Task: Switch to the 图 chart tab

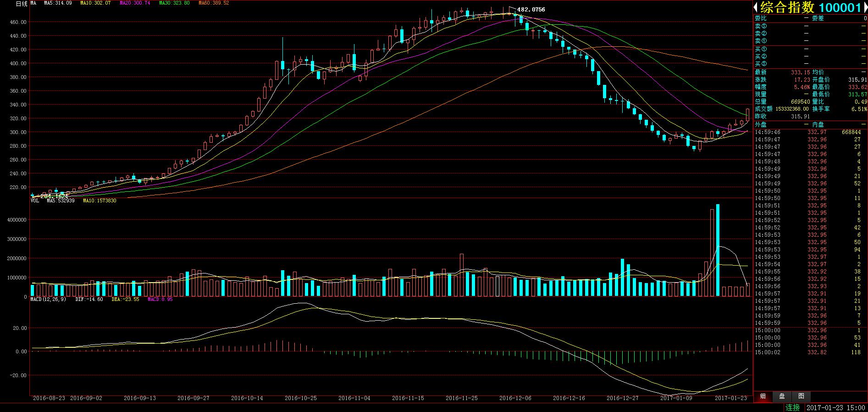Action: (x=801, y=396)
